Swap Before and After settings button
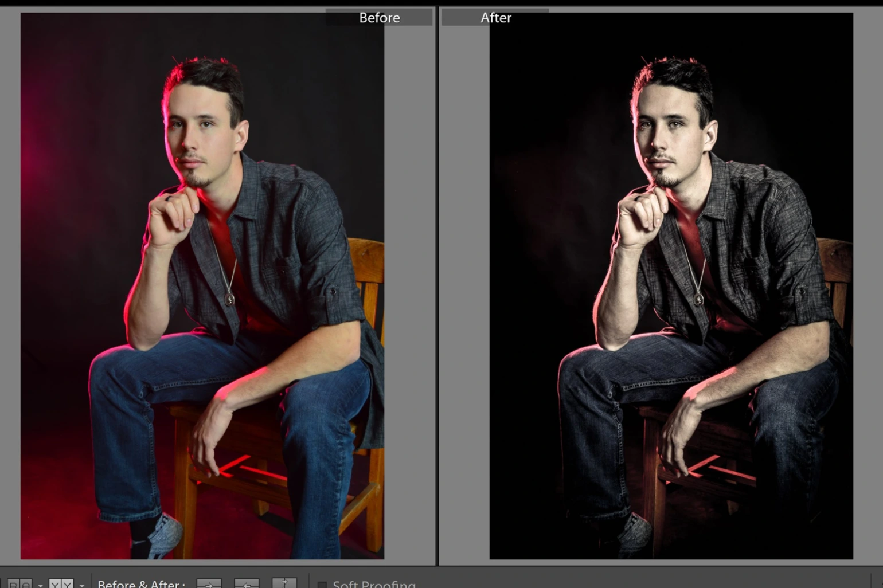The height and width of the screenshot is (588, 883). pos(284,583)
